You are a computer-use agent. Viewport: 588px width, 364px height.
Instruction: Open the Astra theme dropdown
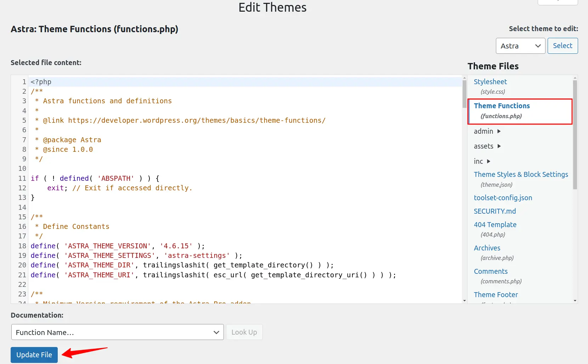(520, 46)
